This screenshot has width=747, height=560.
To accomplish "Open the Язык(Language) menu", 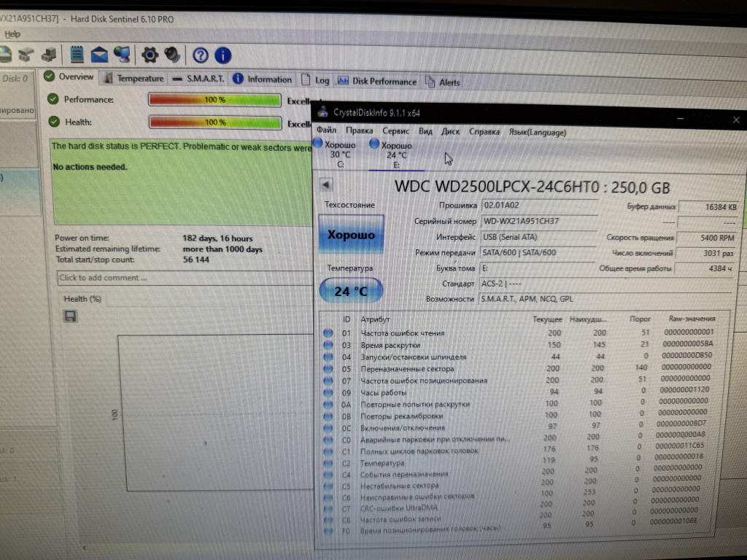I will click(x=537, y=133).
